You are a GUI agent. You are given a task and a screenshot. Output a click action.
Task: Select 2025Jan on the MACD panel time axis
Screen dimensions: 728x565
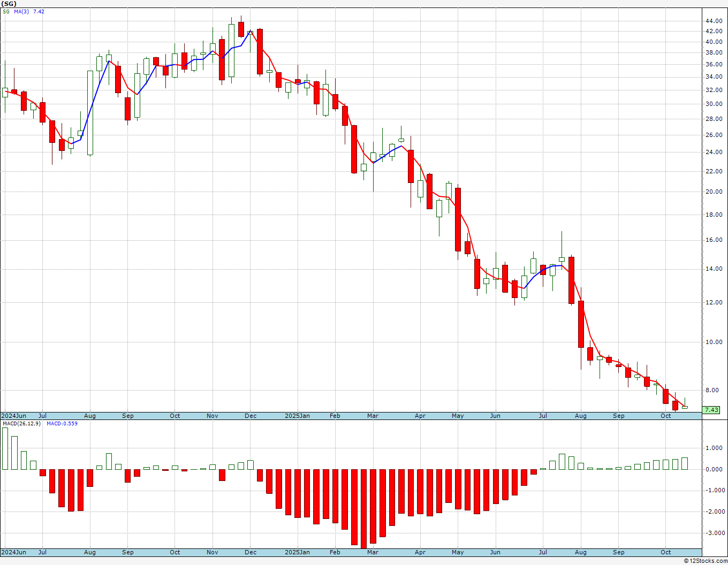(x=297, y=552)
